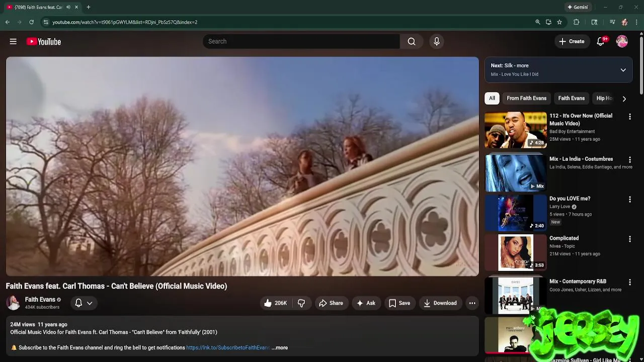Mute tab via the tab audio icon
The width and height of the screenshot is (644, 362).
[x=68, y=7]
